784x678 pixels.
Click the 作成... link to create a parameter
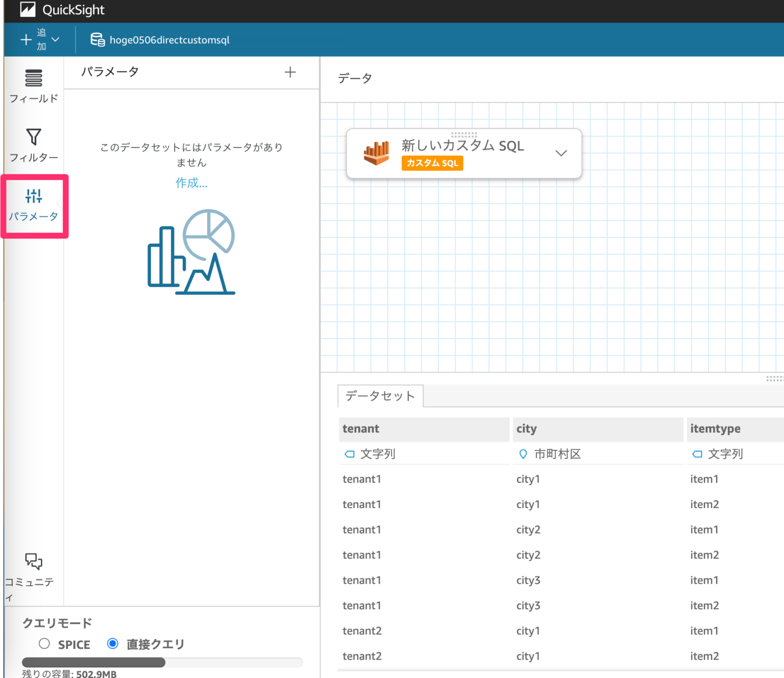[x=191, y=183]
